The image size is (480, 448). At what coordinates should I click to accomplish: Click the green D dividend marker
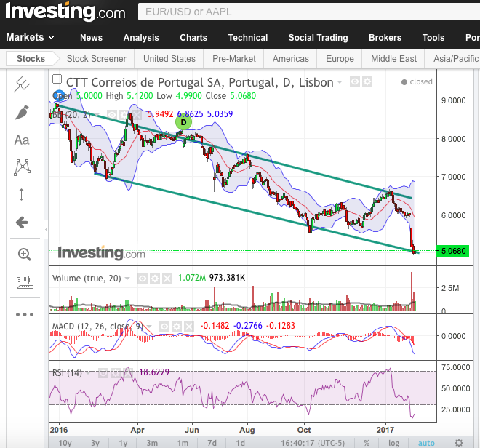183,122
